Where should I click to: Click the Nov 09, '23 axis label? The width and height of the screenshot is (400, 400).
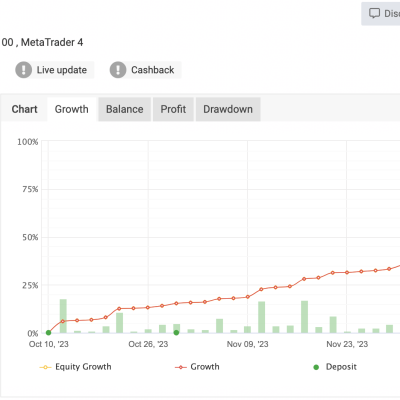(248, 344)
